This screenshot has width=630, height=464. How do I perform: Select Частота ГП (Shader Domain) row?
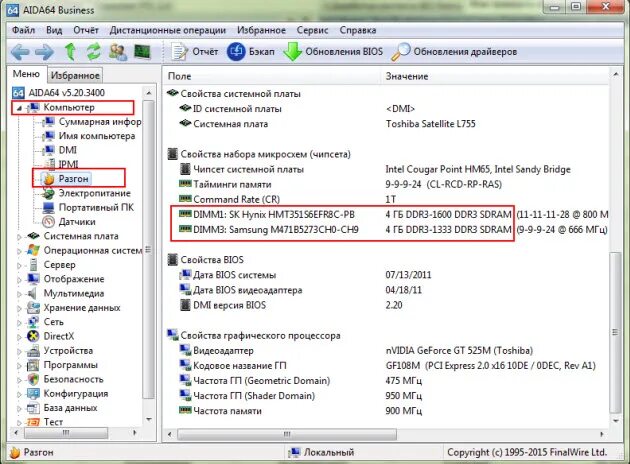coord(387,396)
